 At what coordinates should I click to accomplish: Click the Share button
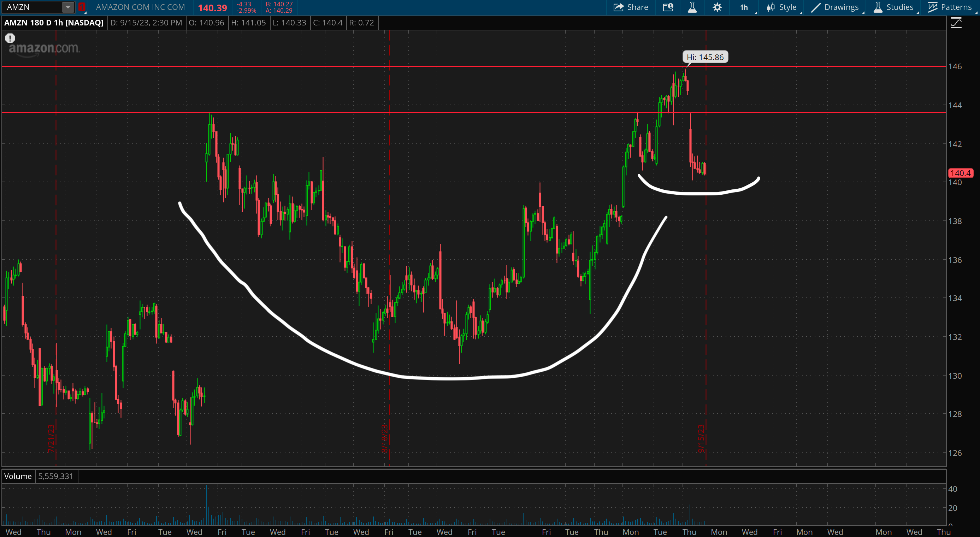click(x=631, y=7)
